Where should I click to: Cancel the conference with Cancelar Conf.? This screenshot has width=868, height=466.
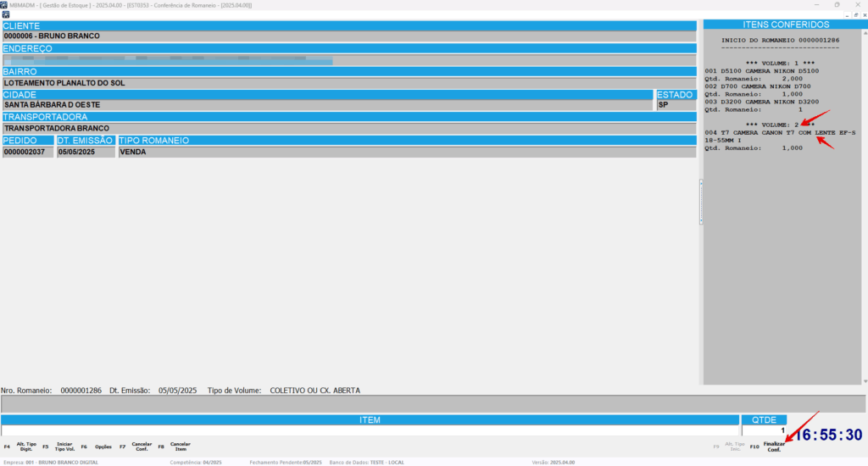tap(136, 447)
